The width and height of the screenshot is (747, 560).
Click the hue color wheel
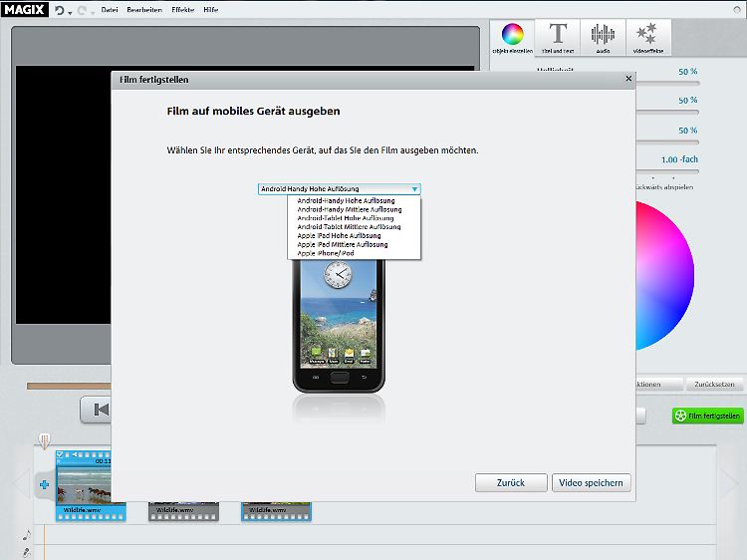(x=664, y=275)
